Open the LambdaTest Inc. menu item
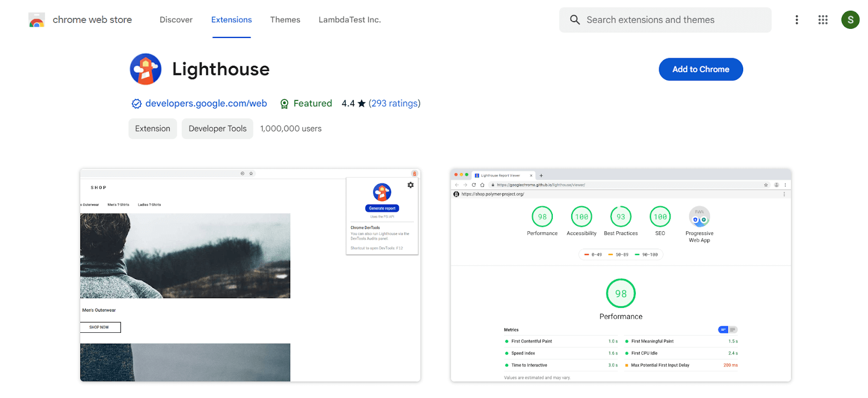The height and width of the screenshot is (398, 868). tap(349, 20)
